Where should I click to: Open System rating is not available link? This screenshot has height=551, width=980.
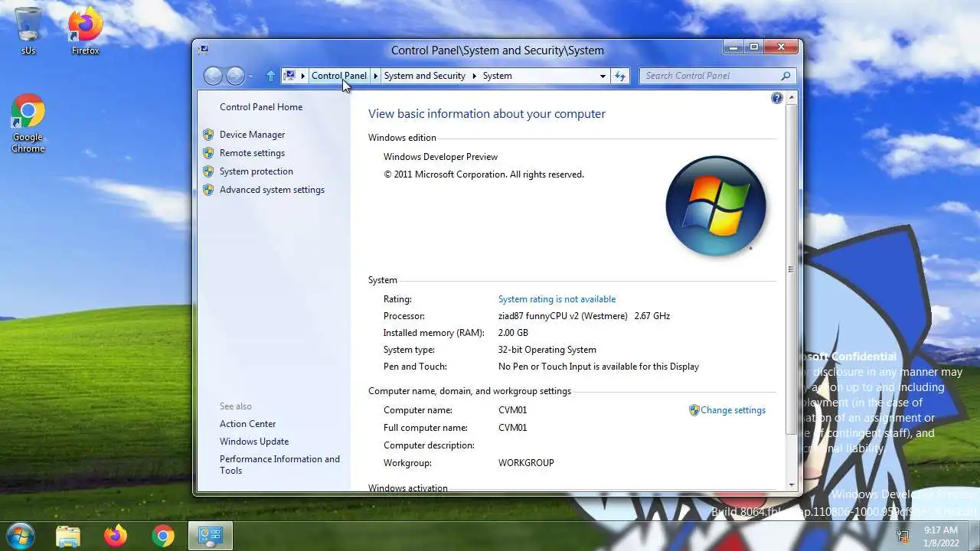[557, 299]
